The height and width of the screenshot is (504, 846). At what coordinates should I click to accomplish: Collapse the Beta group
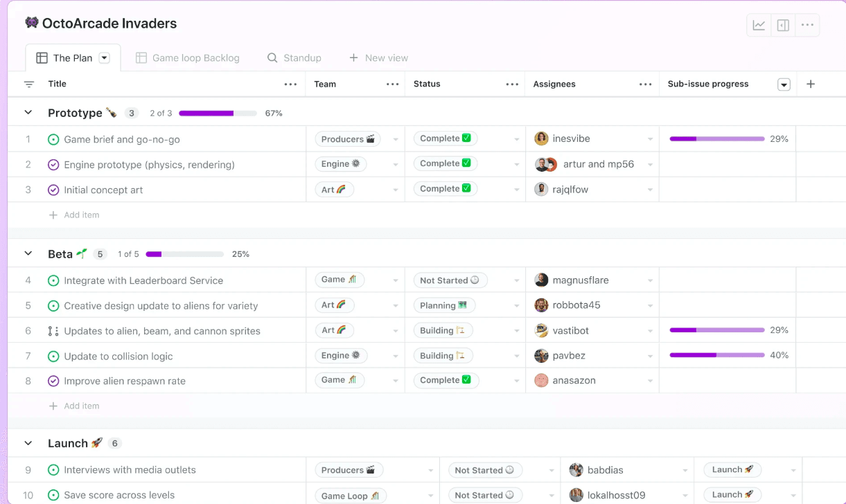(x=28, y=253)
